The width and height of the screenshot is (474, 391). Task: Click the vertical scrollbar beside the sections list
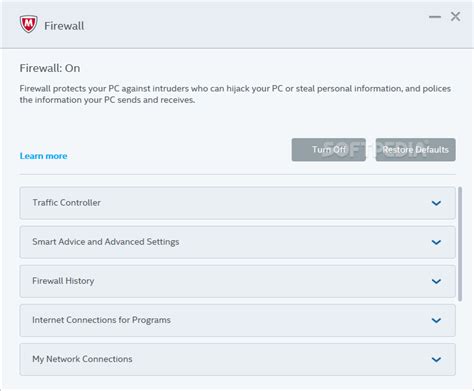(460, 244)
